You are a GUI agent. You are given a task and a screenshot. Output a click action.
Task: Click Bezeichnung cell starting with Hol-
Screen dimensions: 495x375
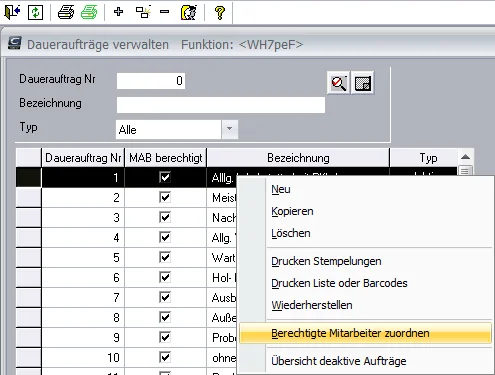[222, 277]
